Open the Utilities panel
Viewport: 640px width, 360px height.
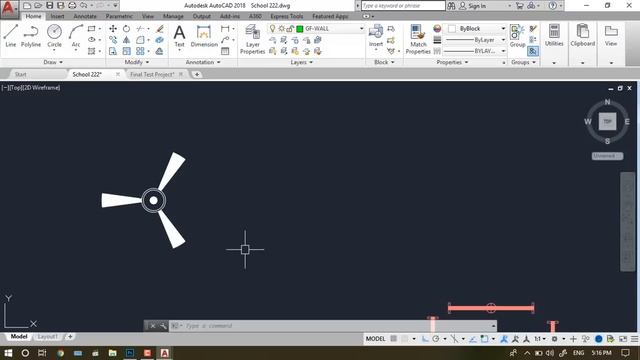click(554, 36)
